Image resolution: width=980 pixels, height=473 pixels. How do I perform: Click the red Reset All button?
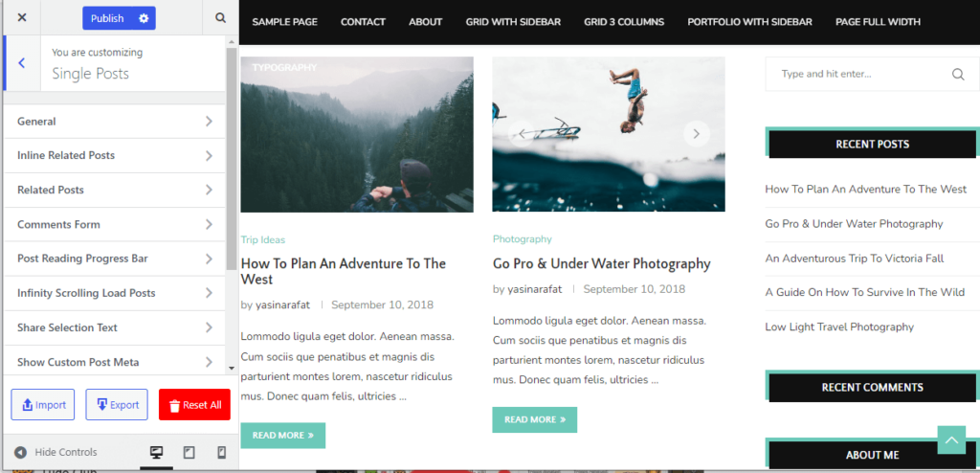[194, 405]
